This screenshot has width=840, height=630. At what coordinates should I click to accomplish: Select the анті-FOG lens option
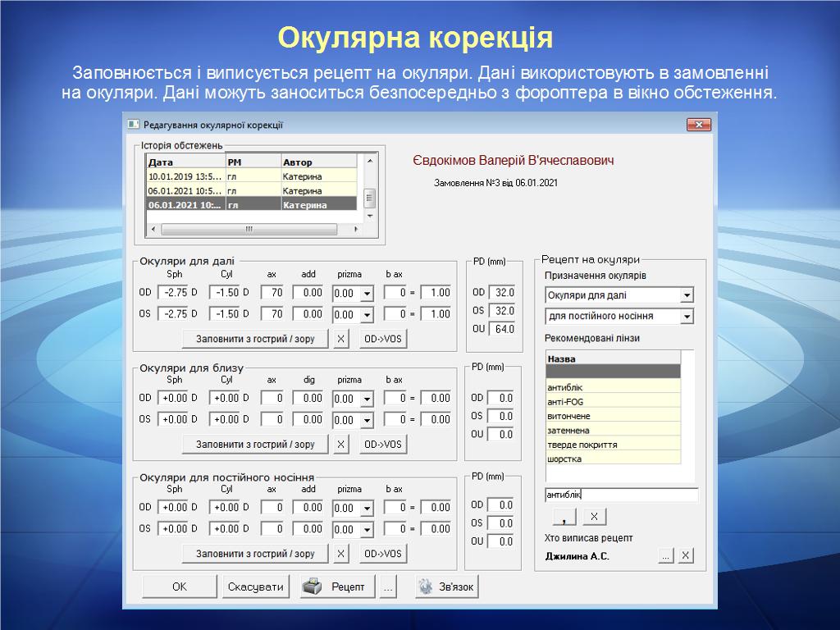tap(613, 401)
